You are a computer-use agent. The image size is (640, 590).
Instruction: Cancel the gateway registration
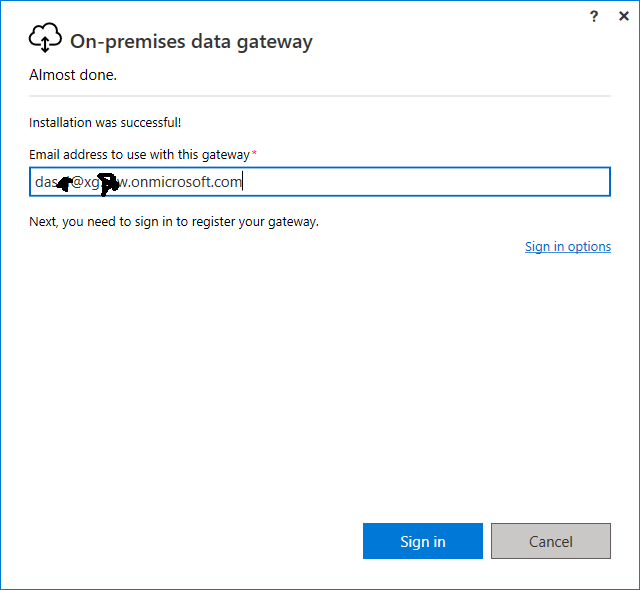click(x=551, y=541)
